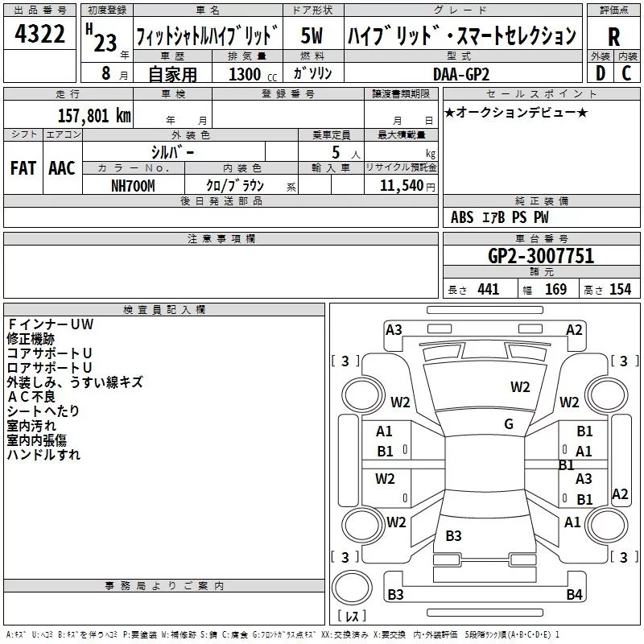
Task: Click the color number NH700M
Action: (133, 186)
